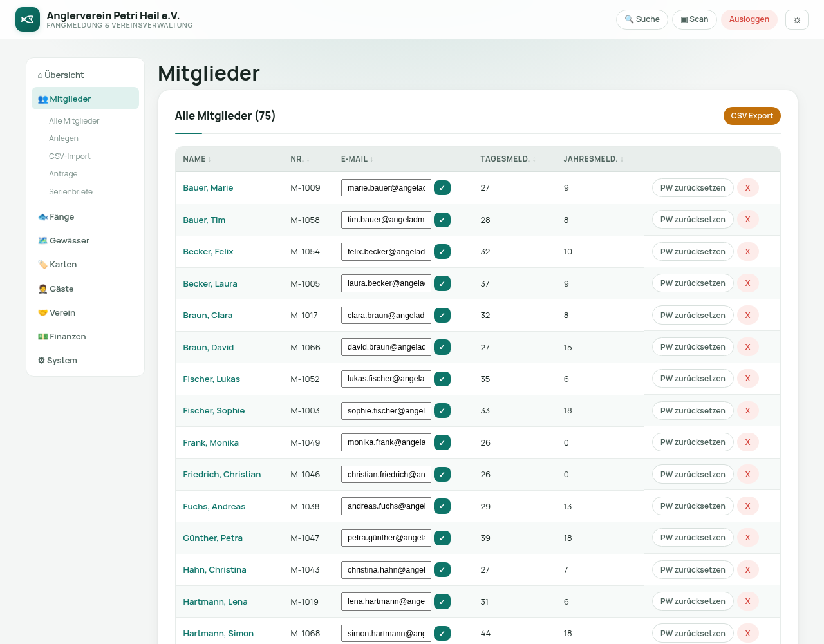
Task: Click checkmark beside Clara Braun's email
Action: point(442,316)
